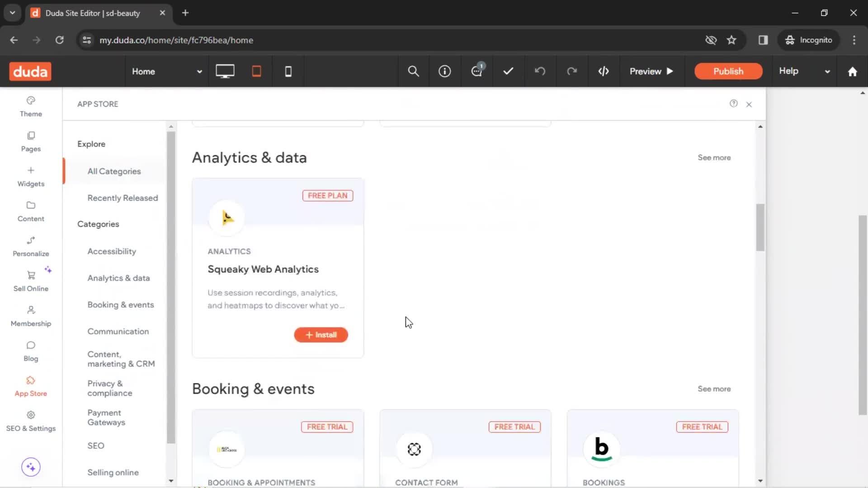Switch to tablet view
Image resolution: width=868 pixels, height=488 pixels.
pyautogui.click(x=256, y=71)
